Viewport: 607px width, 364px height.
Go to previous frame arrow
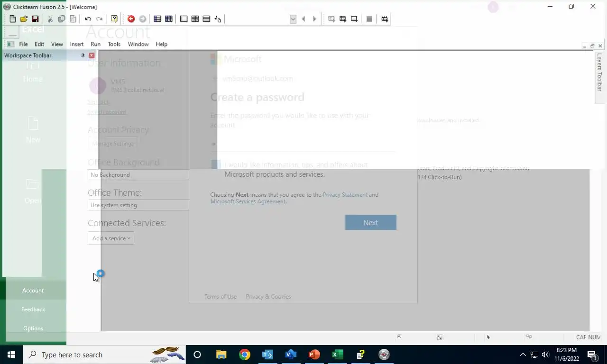[x=303, y=19]
